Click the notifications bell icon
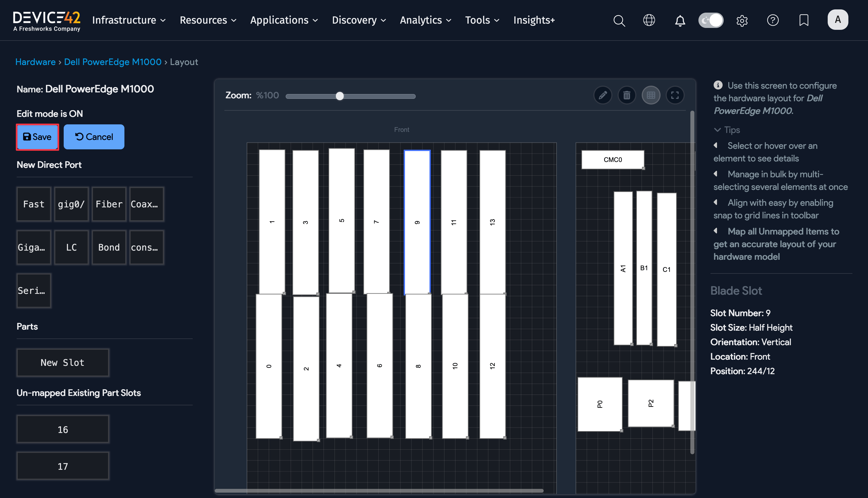Viewport: 868px width, 498px height. pos(680,20)
